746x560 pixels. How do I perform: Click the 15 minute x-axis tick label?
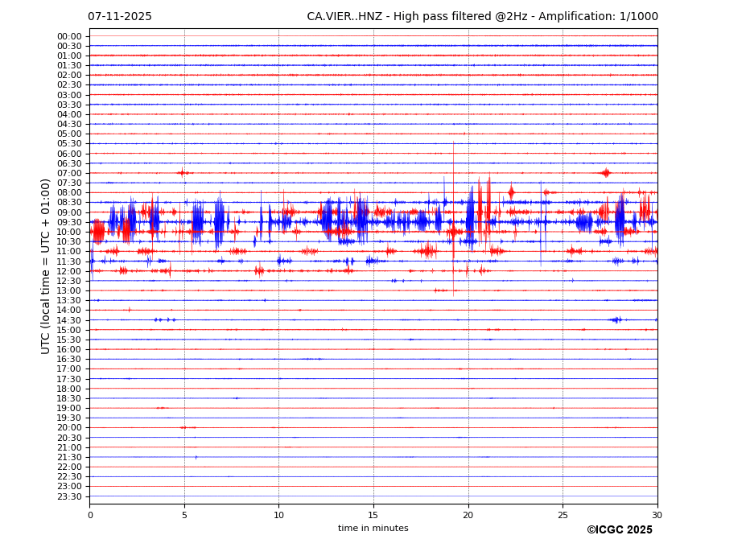click(373, 515)
